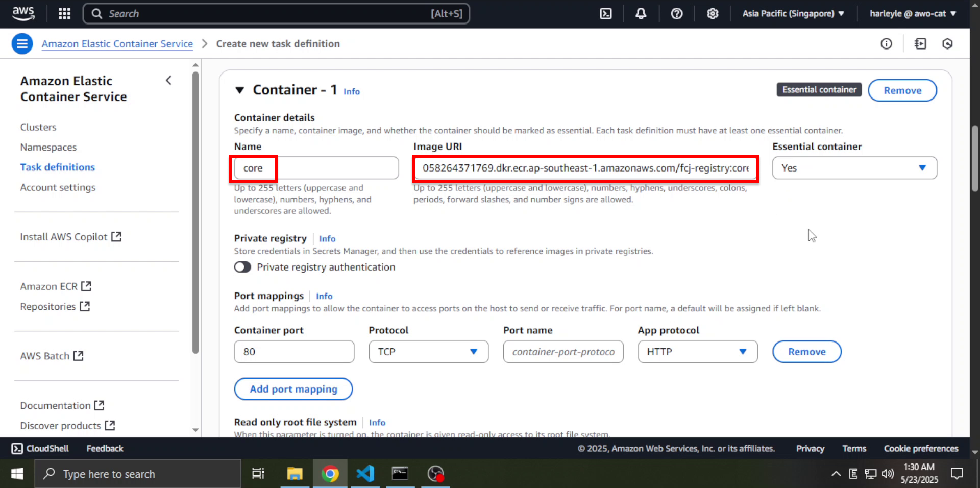Open external link icon beside Discover products
The height and width of the screenshot is (488, 980).
click(x=110, y=425)
